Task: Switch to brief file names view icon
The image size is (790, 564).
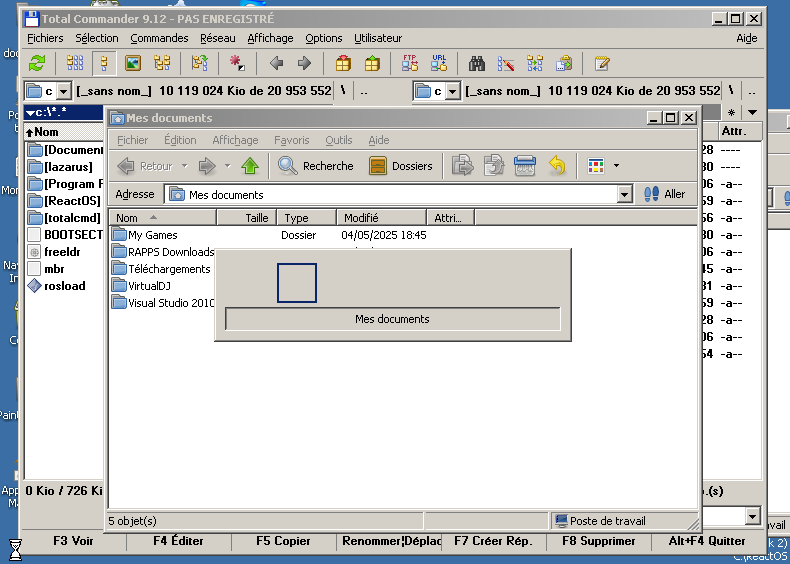Action: (75, 63)
